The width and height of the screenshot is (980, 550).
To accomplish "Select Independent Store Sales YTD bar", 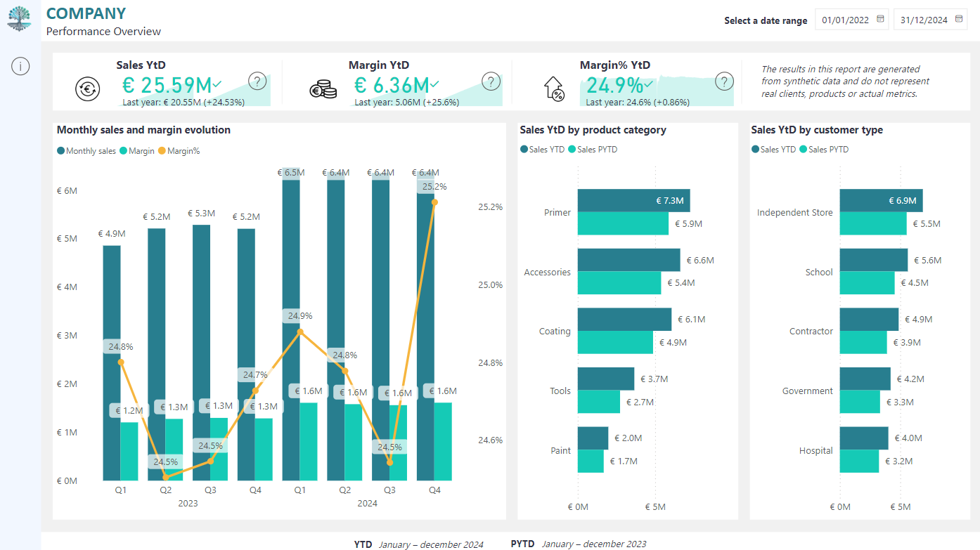I will (x=881, y=200).
